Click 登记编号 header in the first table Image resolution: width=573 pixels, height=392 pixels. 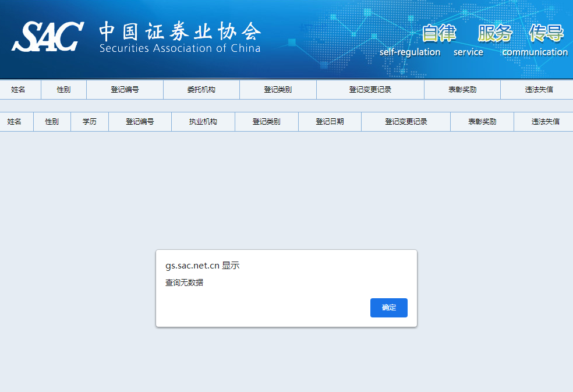(x=125, y=90)
